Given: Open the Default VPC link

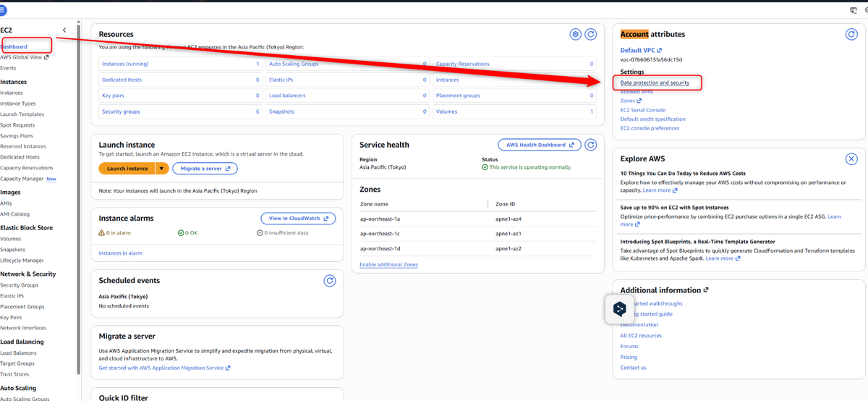Looking at the screenshot, I should (642, 50).
